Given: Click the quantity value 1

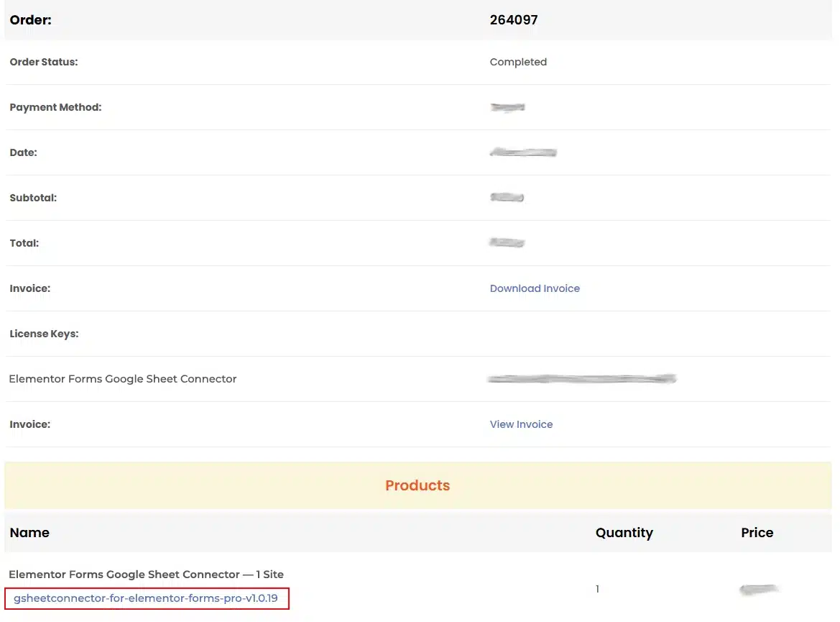Looking at the screenshot, I should [x=597, y=590].
